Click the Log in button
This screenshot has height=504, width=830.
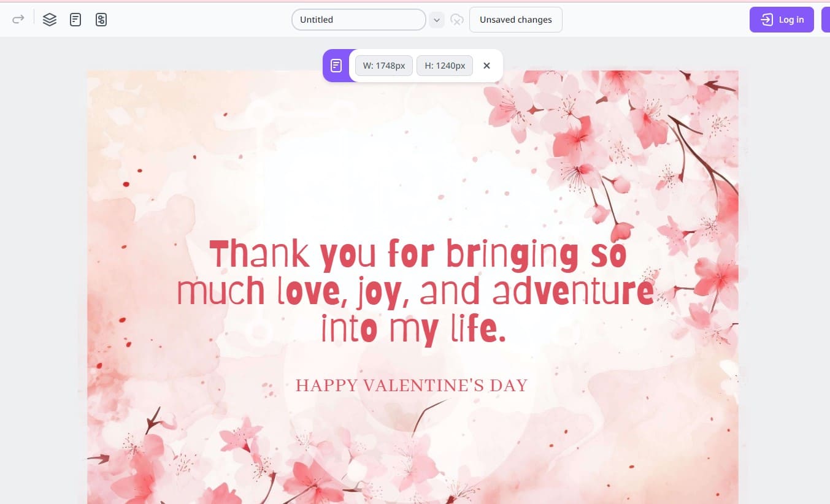click(x=781, y=20)
